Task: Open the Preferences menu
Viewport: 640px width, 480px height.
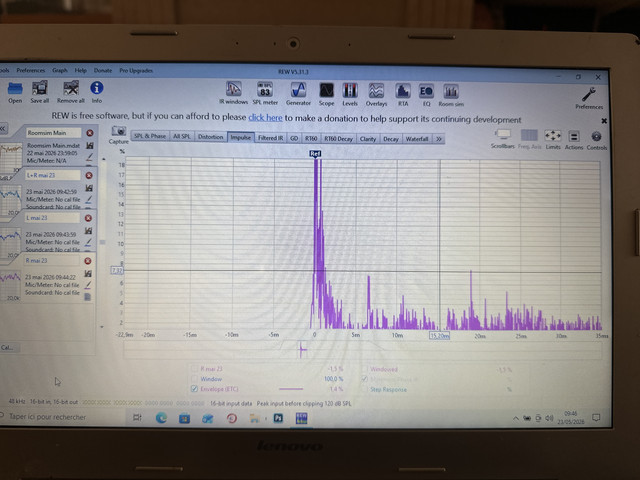Action: click(31, 70)
